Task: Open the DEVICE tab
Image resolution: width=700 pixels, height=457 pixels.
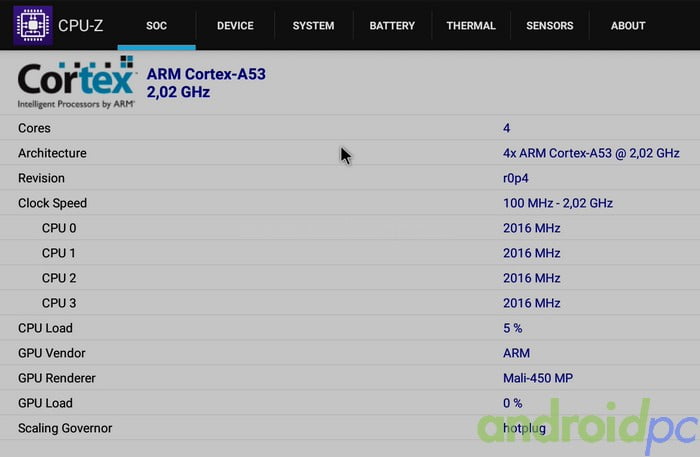Action: (235, 25)
